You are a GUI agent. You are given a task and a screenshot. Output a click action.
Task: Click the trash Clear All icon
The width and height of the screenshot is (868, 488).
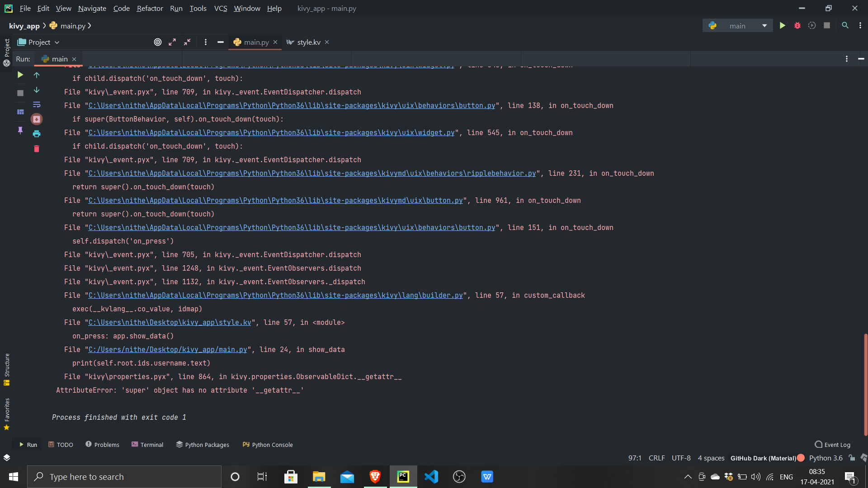(x=37, y=149)
